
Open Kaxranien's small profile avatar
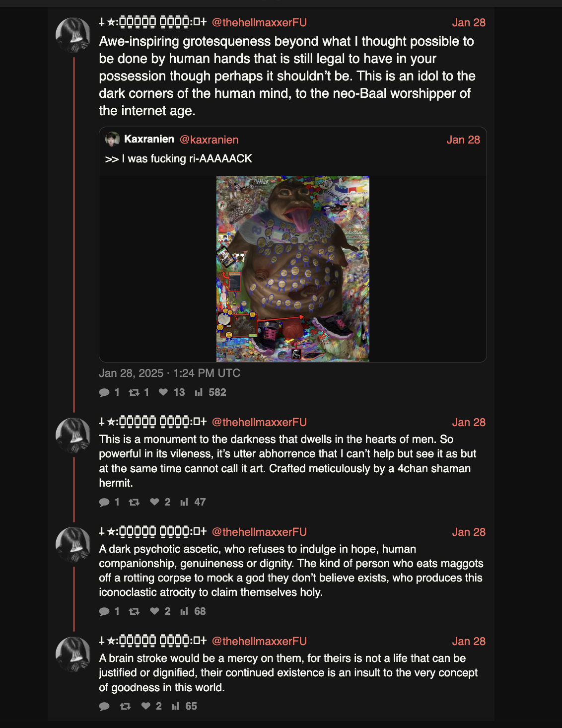113,139
